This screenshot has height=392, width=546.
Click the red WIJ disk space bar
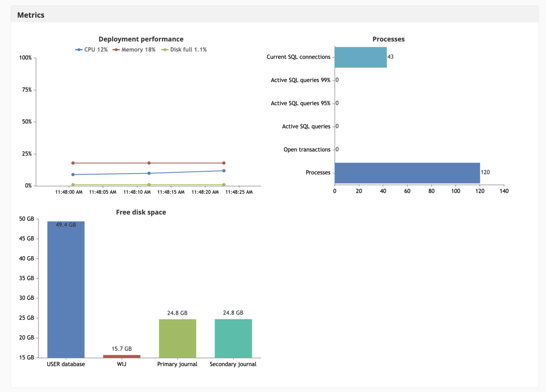coord(121,356)
